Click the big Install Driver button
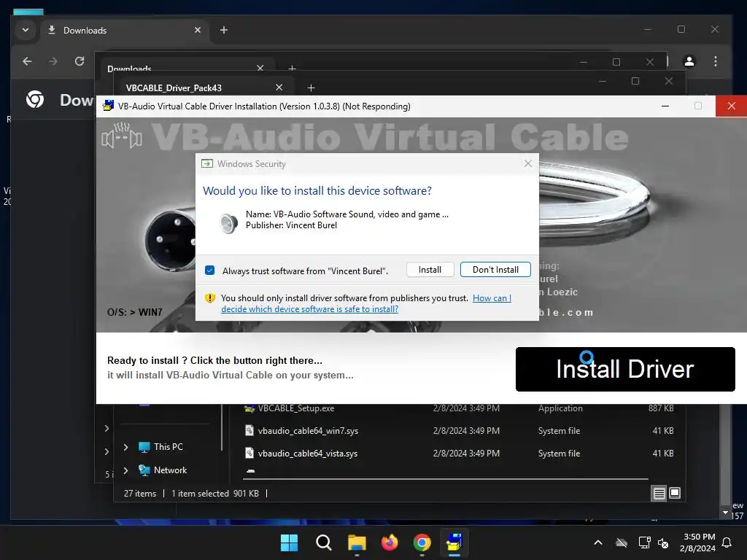Viewport: 747px width, 560px height. click(x=625, y=369)
